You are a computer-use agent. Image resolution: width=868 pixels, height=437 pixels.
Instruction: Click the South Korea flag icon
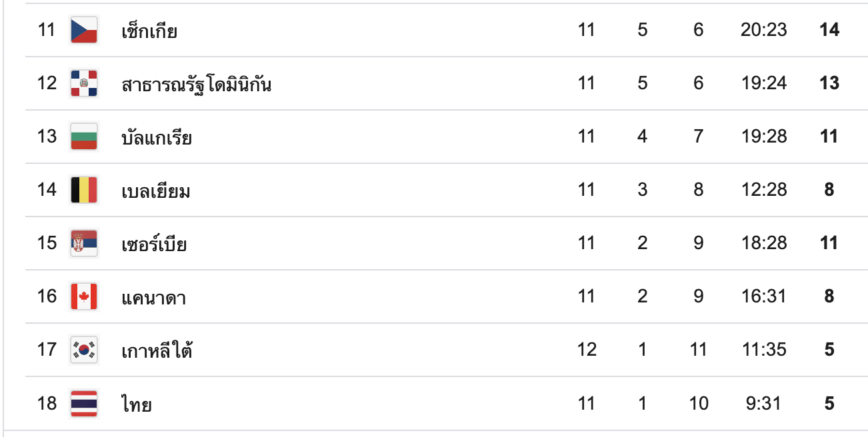(84, 350)
